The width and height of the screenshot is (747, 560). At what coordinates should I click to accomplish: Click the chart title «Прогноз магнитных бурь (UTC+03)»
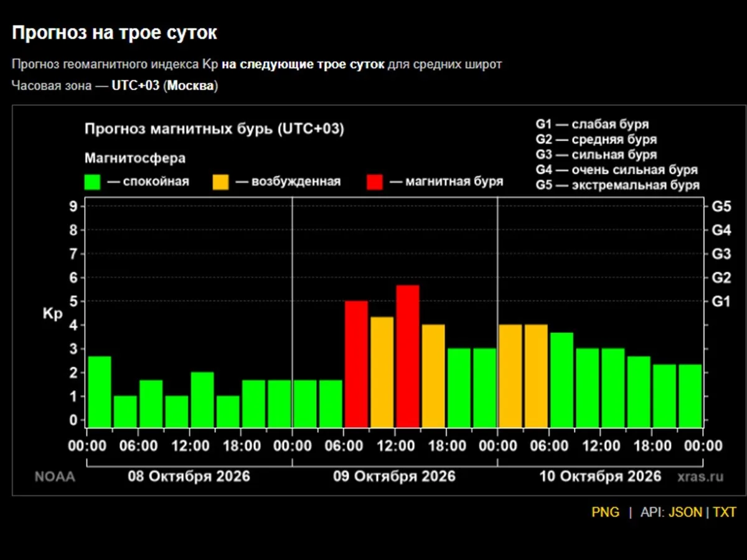coord(214,129)
